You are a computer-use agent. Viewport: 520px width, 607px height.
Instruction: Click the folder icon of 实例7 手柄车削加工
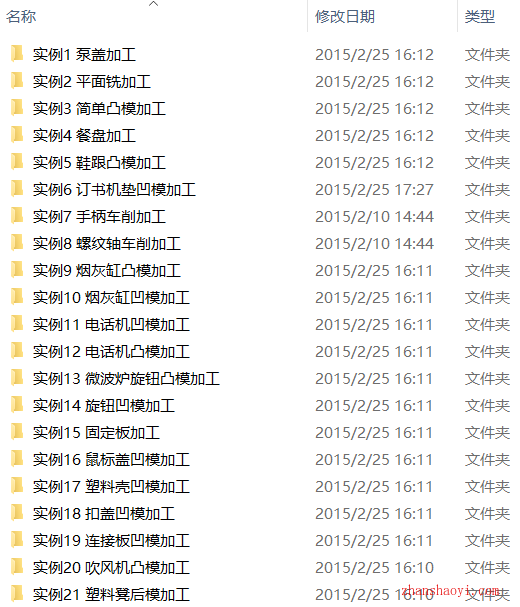click(x=17, y=216)
